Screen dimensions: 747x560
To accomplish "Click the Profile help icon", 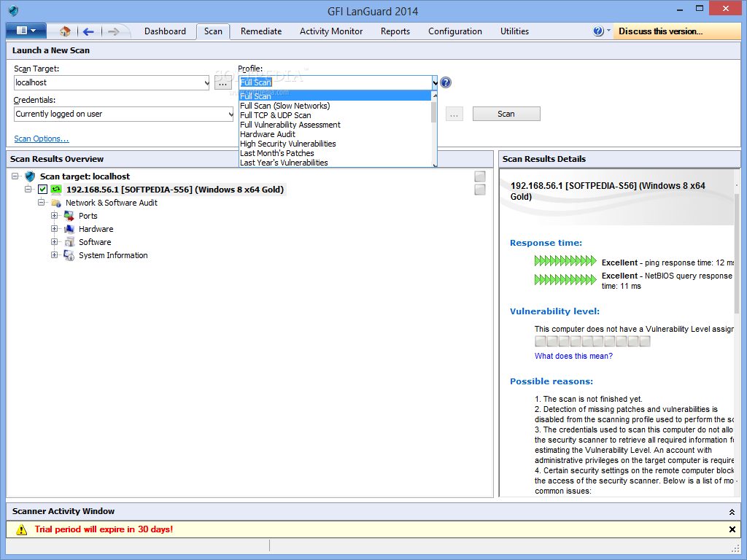I will pyautogui.click(x=446, y=82).
